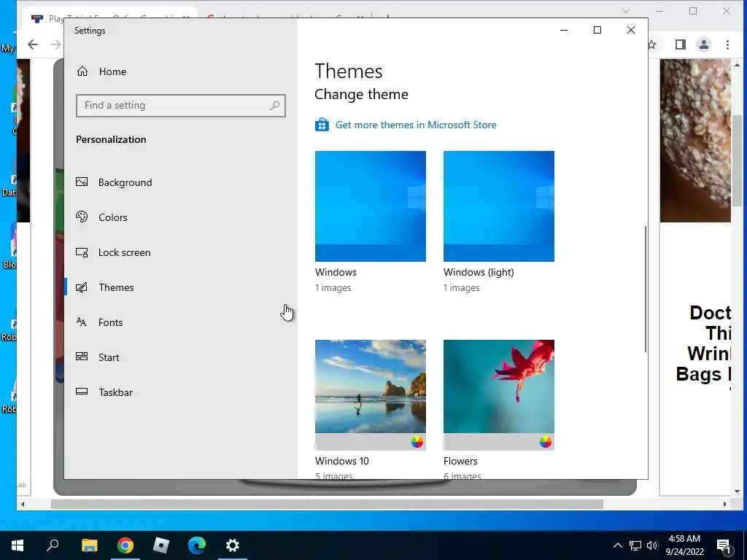This screenshot has height=560, width=747.
Task: Click Chrome back arrow button
Action: [x=33, y=44]
